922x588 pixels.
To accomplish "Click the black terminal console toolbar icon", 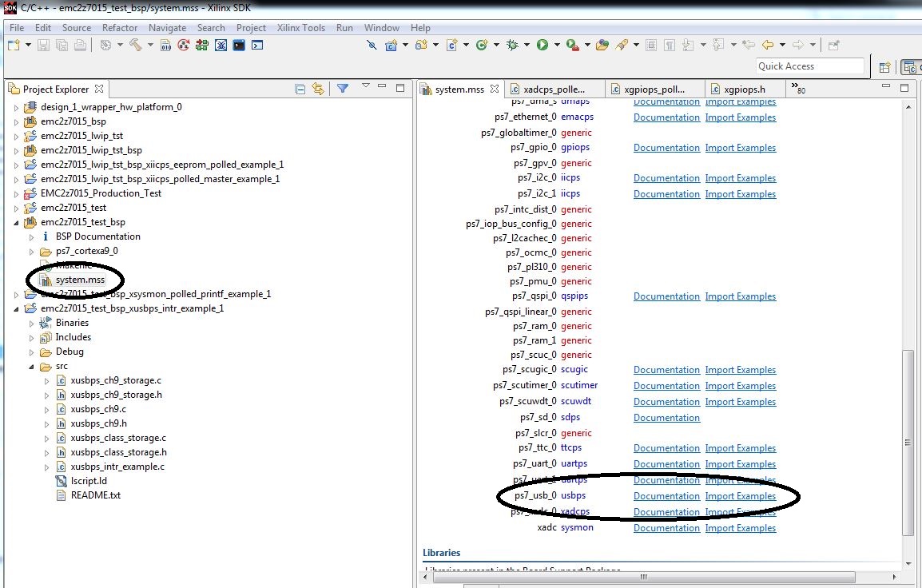I will click(x=239, y=46).
